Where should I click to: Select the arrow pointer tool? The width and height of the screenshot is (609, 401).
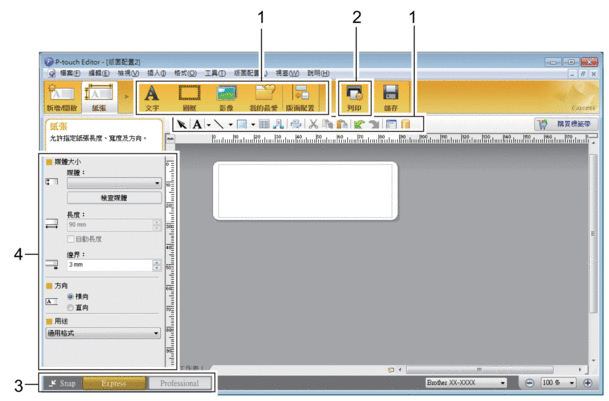click(181, 124)
